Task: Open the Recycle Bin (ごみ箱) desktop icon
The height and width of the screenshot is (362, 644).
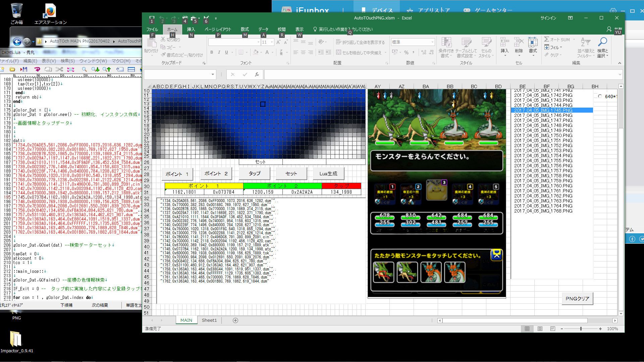Action: point(16,14)
